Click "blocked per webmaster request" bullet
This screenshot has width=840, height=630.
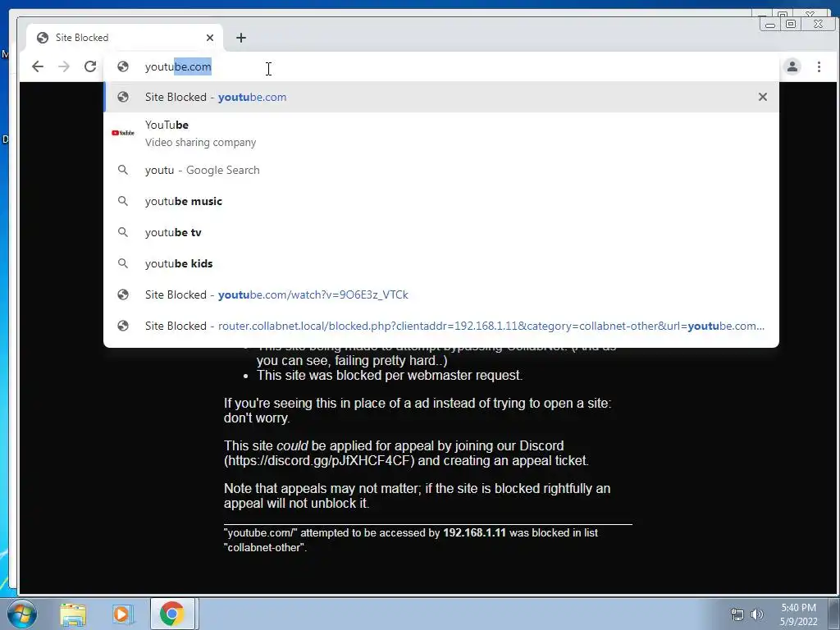click(389, 375)
